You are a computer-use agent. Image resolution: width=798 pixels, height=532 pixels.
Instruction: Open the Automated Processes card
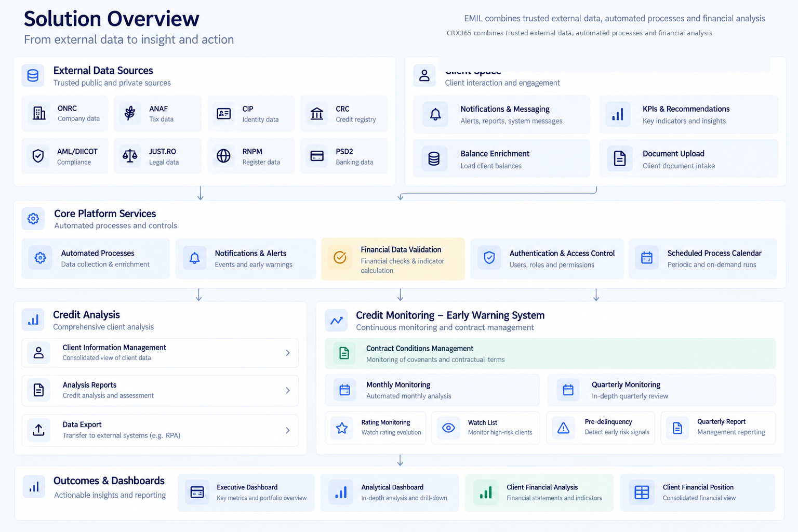[x=96, y=258]
